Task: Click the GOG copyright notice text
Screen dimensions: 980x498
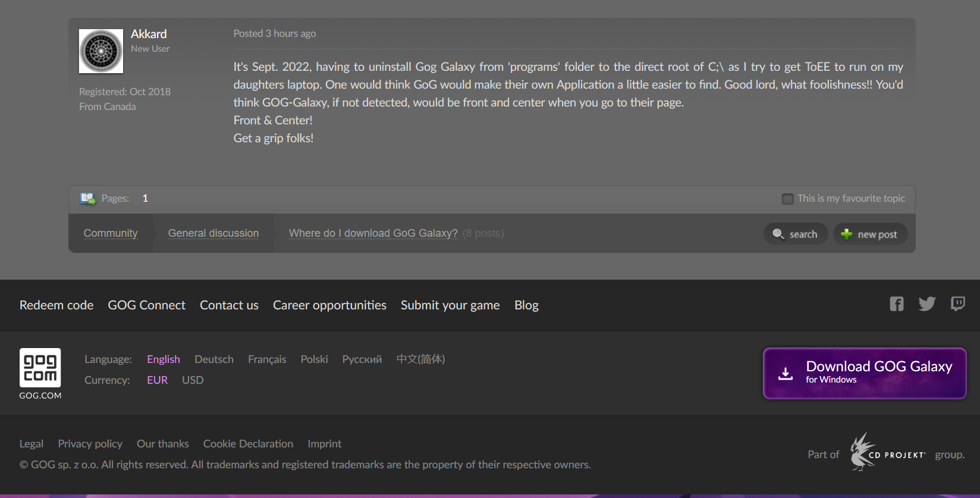Action: 305,465
